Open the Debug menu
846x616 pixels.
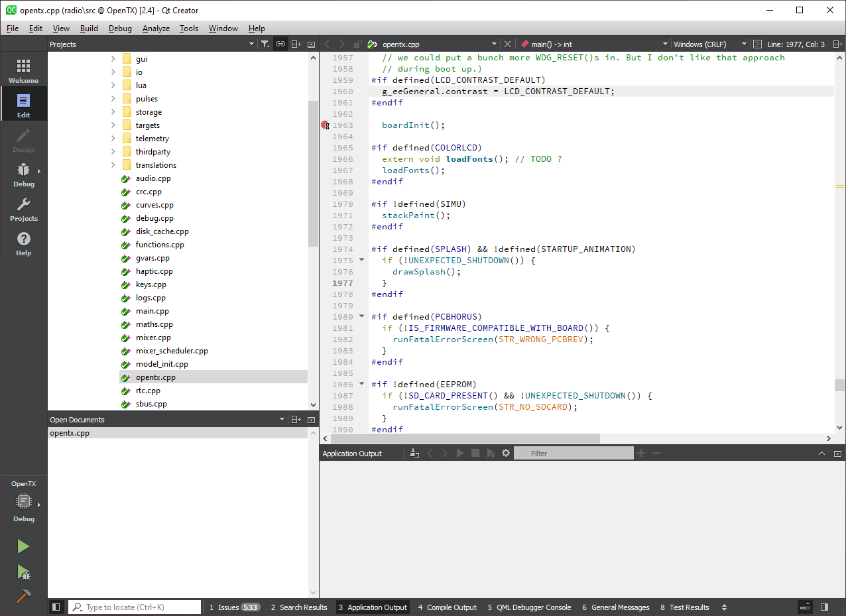pos(120,29)
